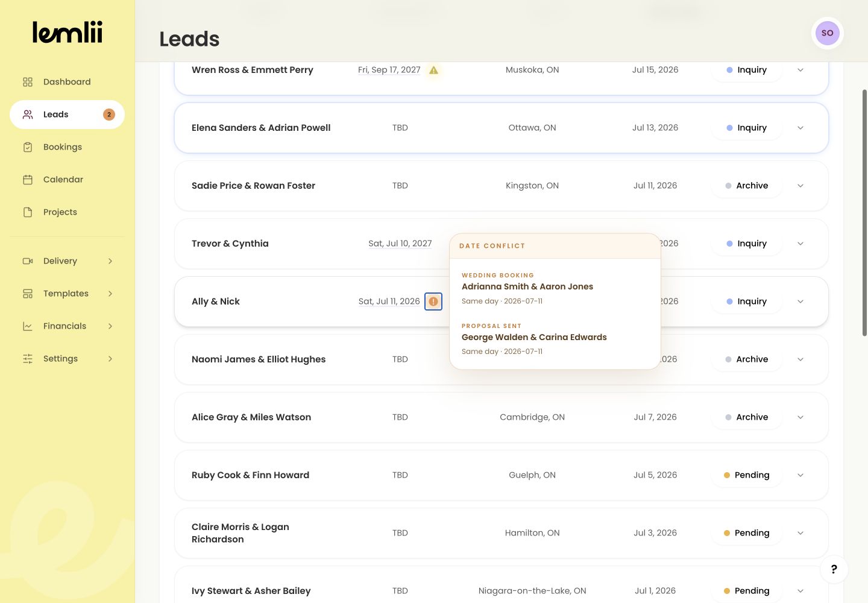Image resolution: width=868 pixels, height=603 pixels.
Task: Open Inquiry status dropdown for Elena Sanders row
Action: (x=747, y=128)
